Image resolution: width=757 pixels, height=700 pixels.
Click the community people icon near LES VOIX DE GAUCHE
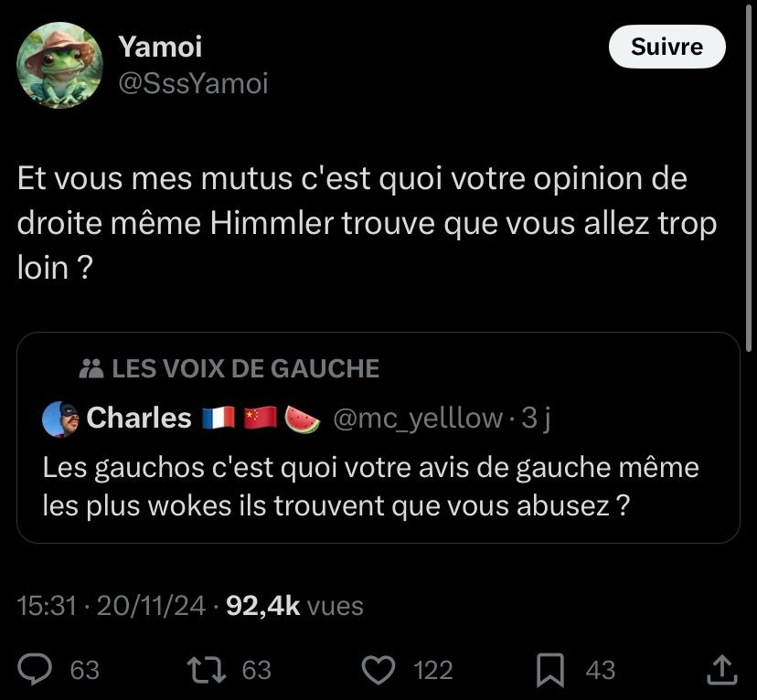pos(90,368)
